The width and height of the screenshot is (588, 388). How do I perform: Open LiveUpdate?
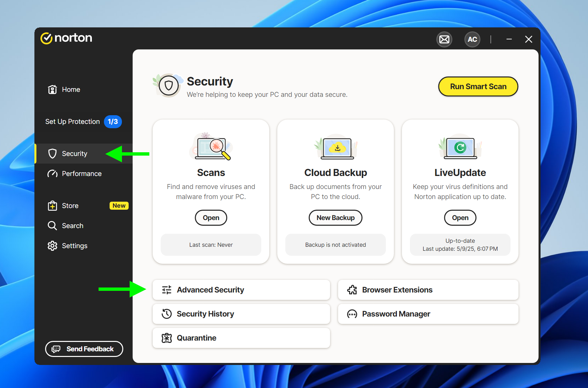tap(460, 218)
